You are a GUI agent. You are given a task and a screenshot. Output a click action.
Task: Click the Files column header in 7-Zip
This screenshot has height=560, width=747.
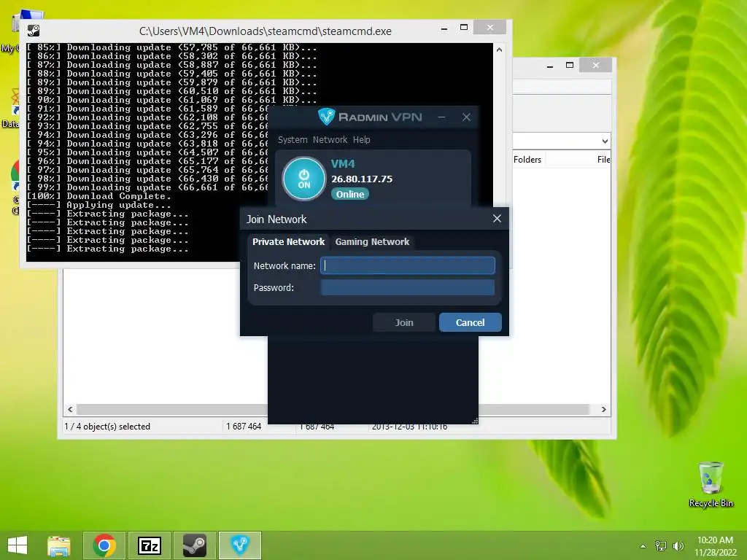(x=603, y=160)
